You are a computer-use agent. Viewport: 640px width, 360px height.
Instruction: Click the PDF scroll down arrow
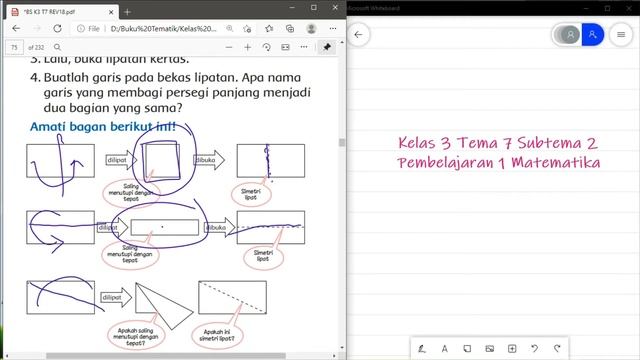(x=342, y=348)
